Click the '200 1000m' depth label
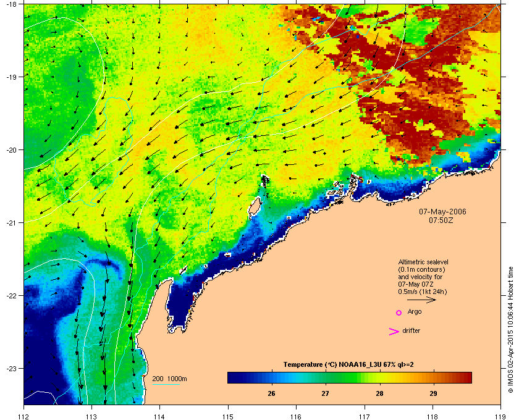 point(169,379)
